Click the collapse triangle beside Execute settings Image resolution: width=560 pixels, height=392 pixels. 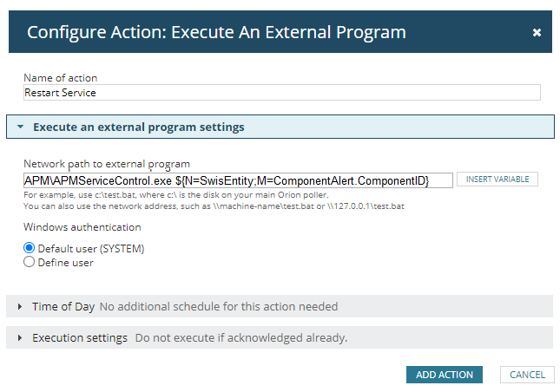pos(20,127)
